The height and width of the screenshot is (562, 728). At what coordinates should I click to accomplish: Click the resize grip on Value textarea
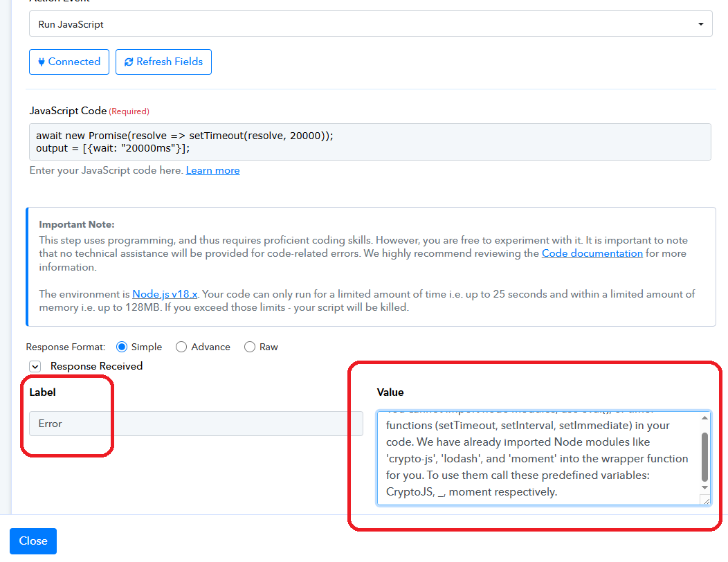pyautogui.click(x=704, y=500)
